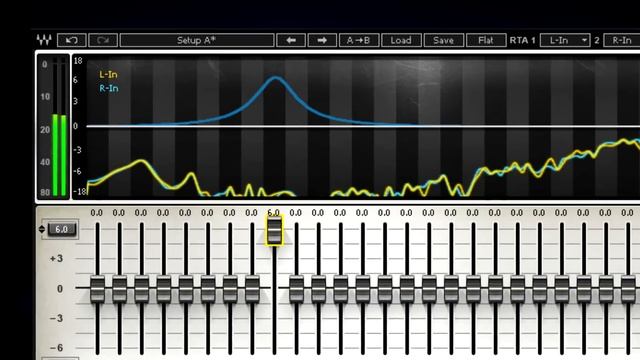Click the 6.0 value above highlighted fader

tap(273, 213)
